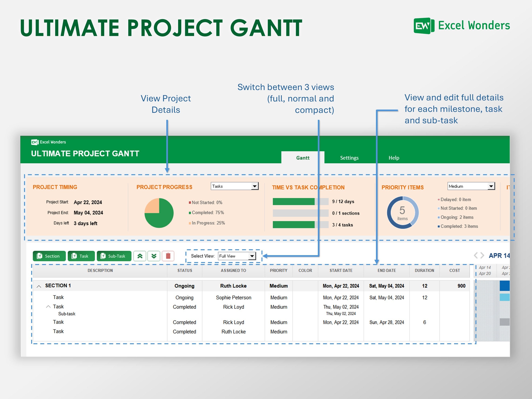
Task: Open the Help tab
Action: (394, 158)
